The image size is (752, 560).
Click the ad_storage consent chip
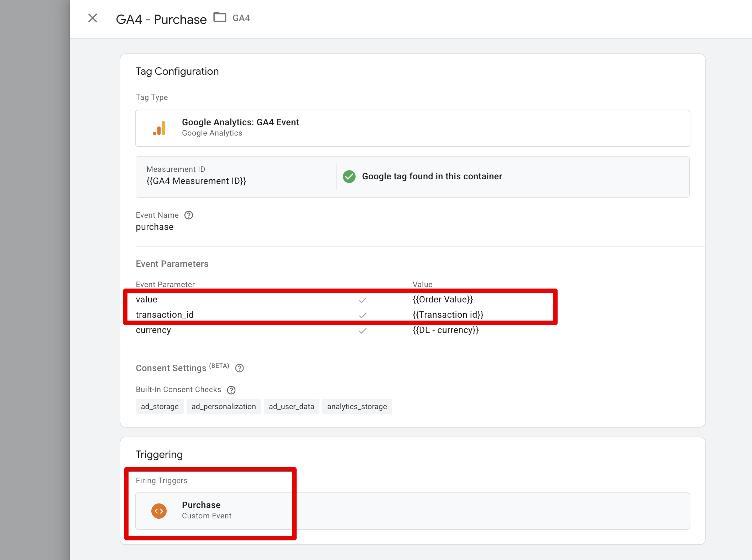(159, 406)
